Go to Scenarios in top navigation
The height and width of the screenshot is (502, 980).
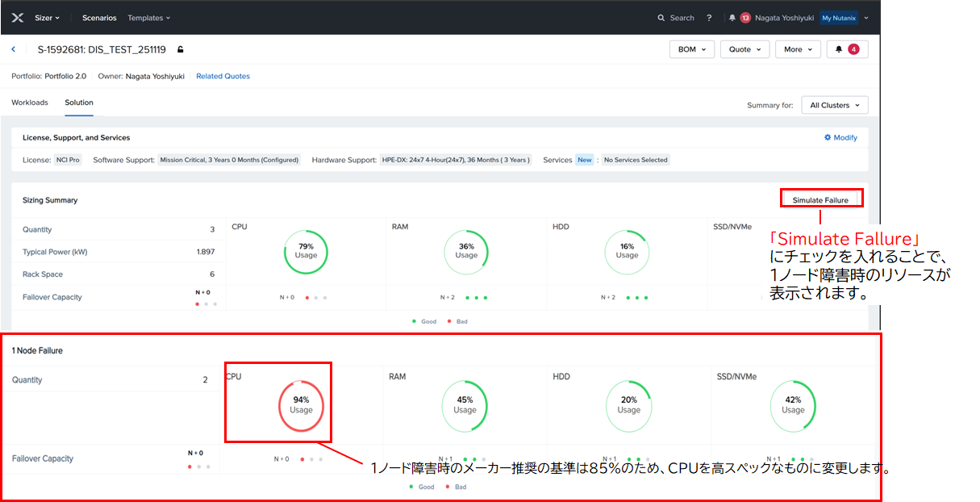(x=99, y=18)
